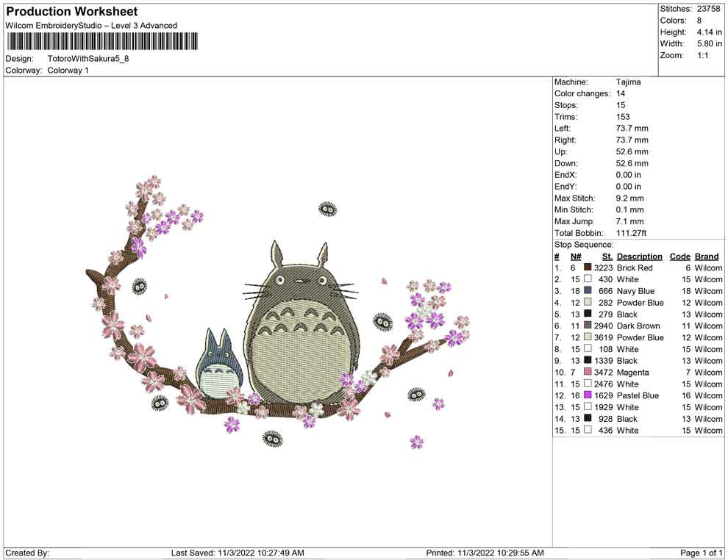This screenshot has width=728, height=560.
Task: Click the N# column header
Action: [x=576, y=256]
